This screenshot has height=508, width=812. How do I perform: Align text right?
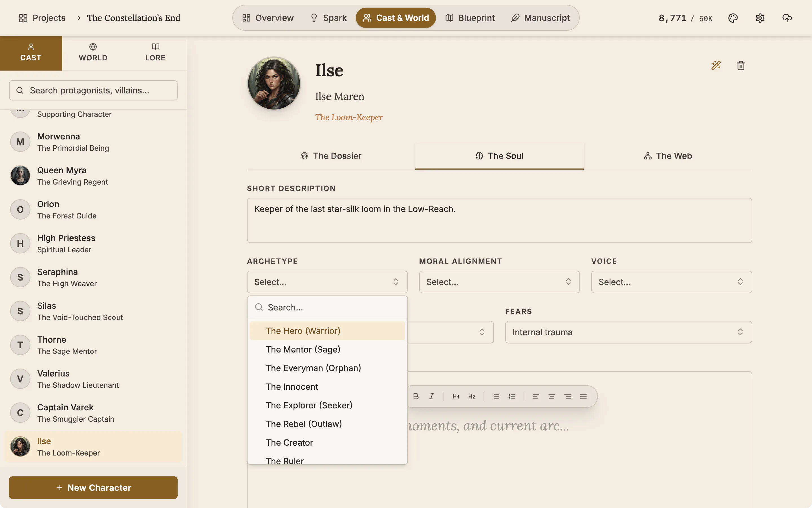567,396
